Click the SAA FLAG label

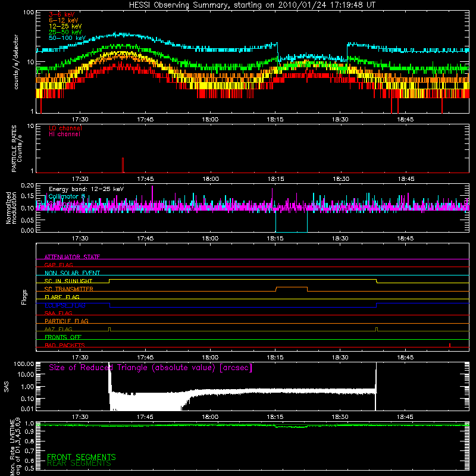(x=58, y=314)
